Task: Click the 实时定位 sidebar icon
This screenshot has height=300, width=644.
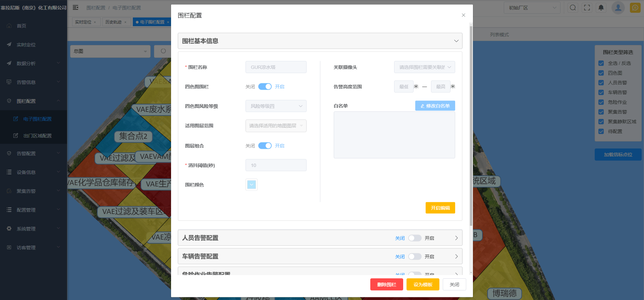Action: click(x=9, y=44)
